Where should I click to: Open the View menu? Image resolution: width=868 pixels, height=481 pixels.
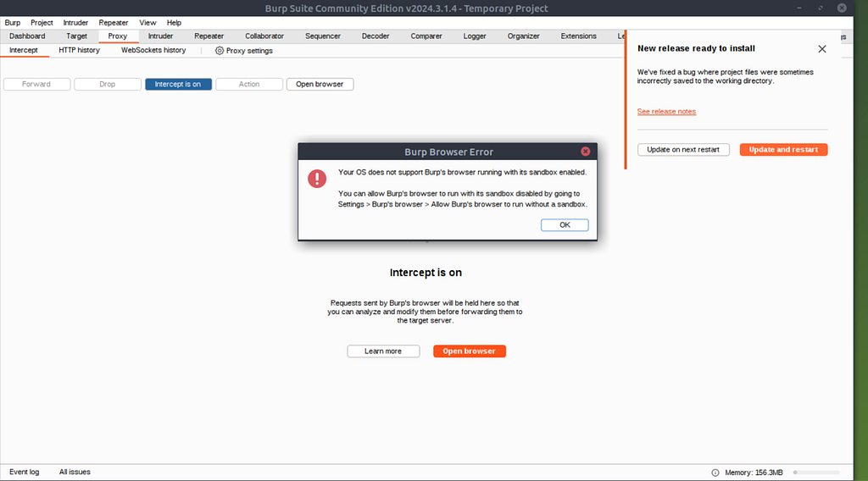(147, 23)
